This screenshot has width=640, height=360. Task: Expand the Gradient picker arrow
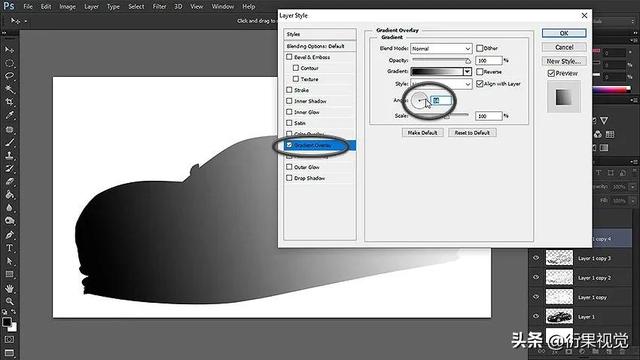[467, 72]
